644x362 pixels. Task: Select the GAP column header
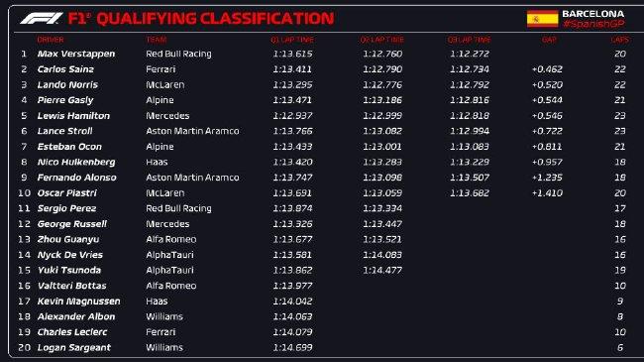pyautogui.click(x=549, y=40)
